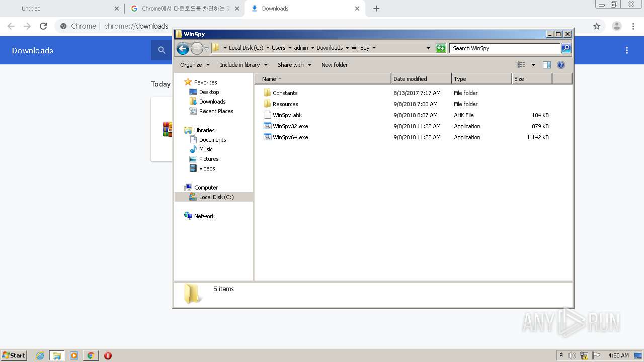The width and height of the screenshot is (644, 362).
Task: Click the New folder button
Action: pos(335,65)
